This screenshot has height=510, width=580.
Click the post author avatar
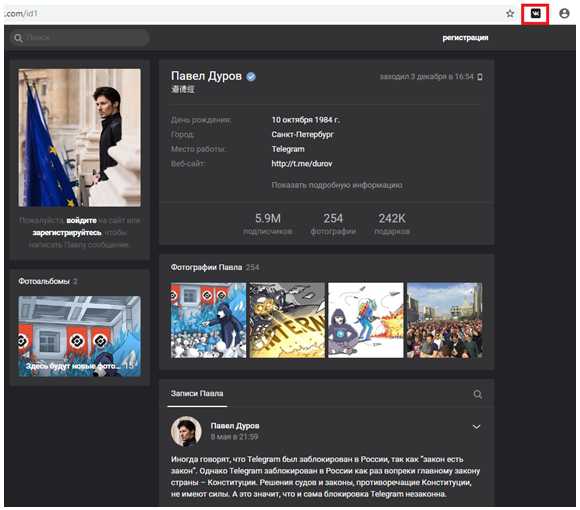[x=186, y=432]
